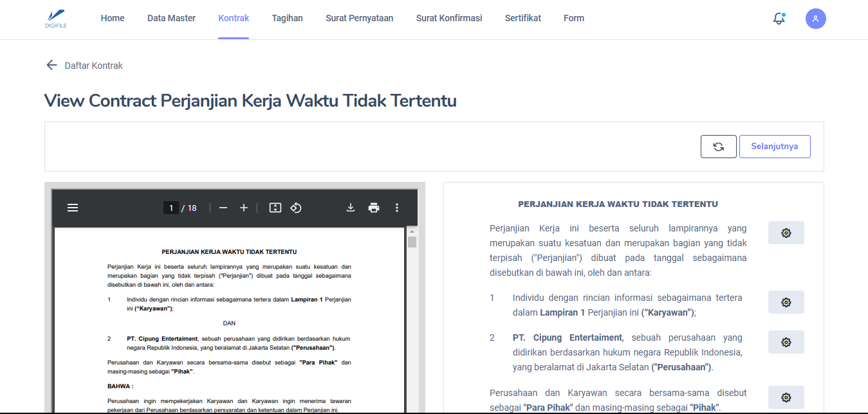This screenshot has height=414, width=868.
Task: Go back to Daftar Kontrak
Action: coord(84,66)
